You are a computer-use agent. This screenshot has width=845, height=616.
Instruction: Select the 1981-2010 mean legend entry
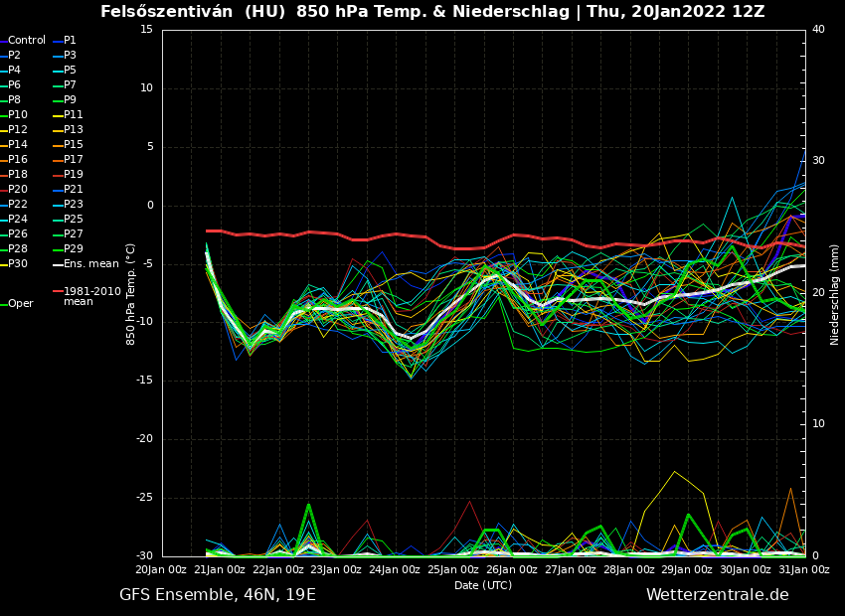tap(91, 296)
